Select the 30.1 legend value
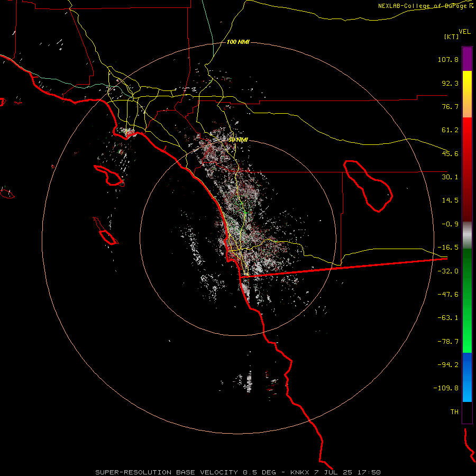Image resolution: width=476 pixels, height=476 pixels. pos(450,177)
